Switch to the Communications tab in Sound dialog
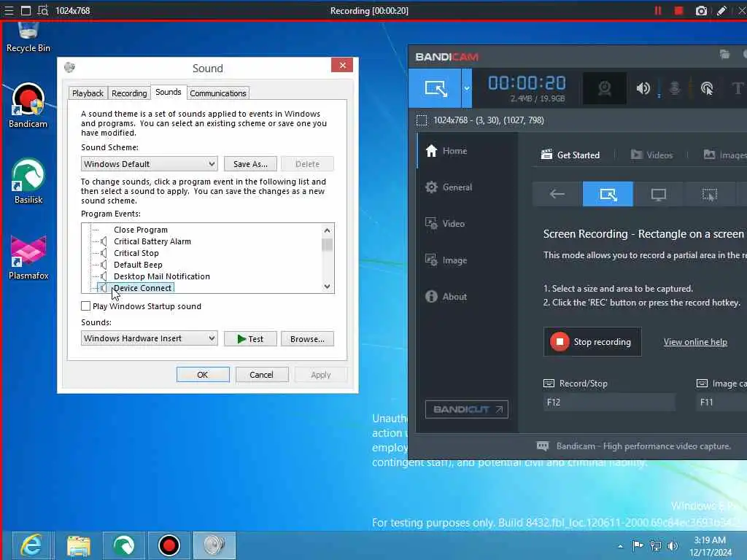Viewport: 747px width, 560px height. 218,93
